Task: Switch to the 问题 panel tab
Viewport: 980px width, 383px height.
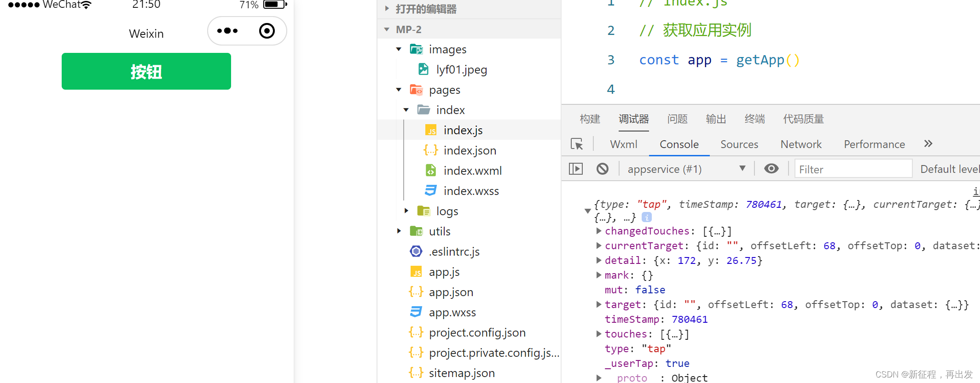Action: tap(678, 119)
